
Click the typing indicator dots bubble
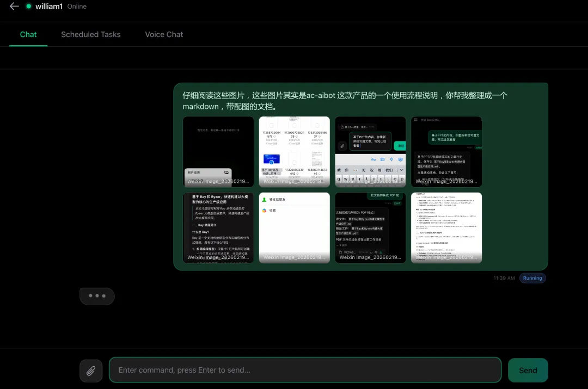point(97,296)
